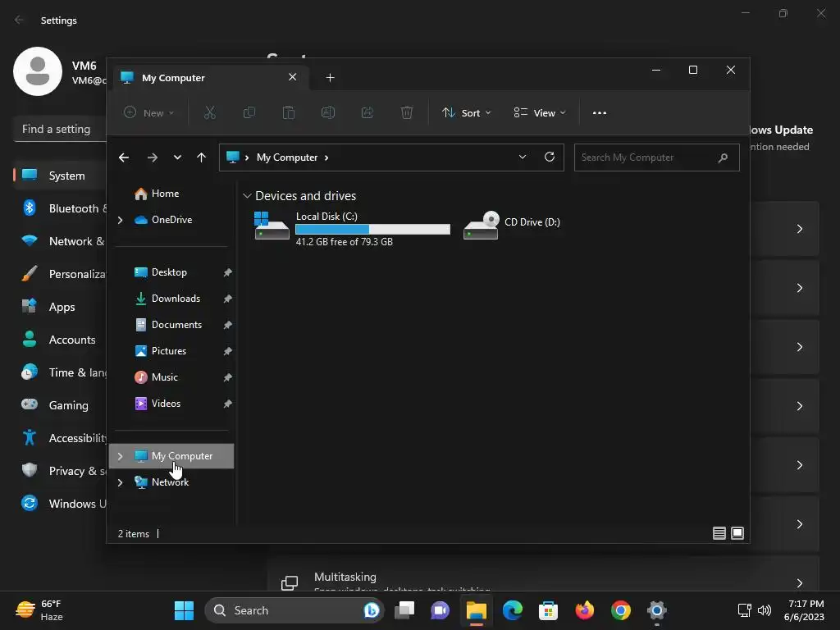Open Local Disk (C:) drive
The width and height of the screenshot is (840, 630).
pos(352,229)
